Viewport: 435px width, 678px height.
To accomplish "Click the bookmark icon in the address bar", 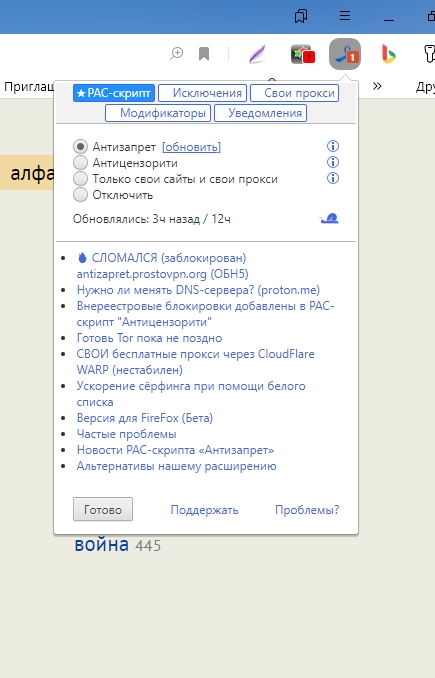I will tap(204, 54).
